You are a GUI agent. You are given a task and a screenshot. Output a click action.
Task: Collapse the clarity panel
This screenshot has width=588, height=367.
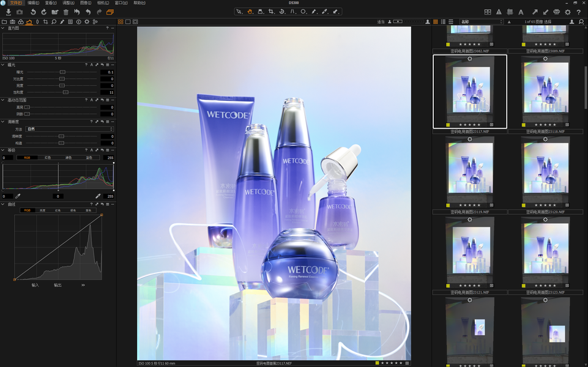3,122
